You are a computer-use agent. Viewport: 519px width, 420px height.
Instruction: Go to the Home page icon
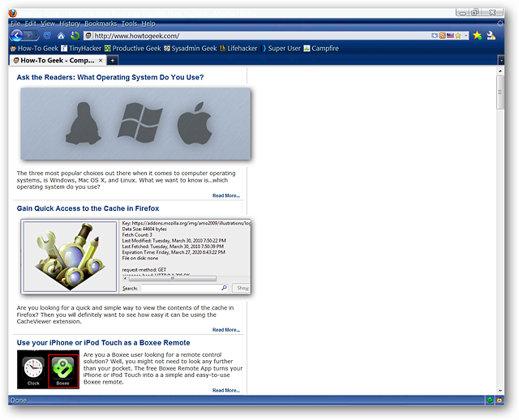pyautogui.click(x=61, y=36)
